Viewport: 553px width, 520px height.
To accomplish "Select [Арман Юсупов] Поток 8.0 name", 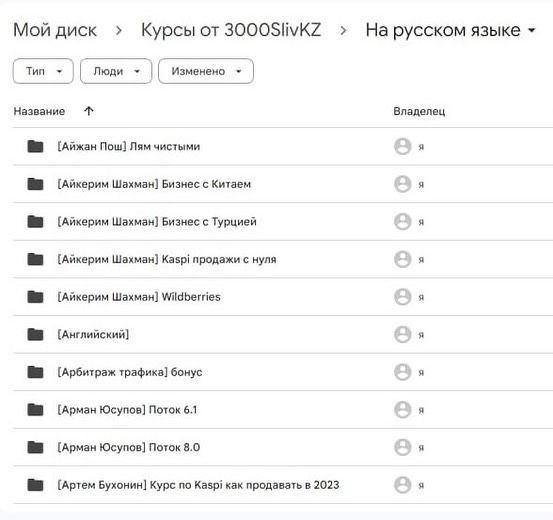I will (129, 448).
